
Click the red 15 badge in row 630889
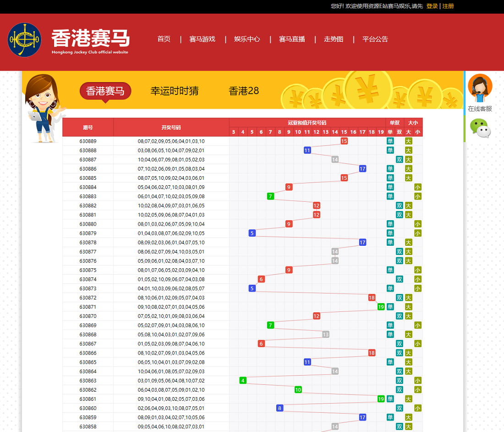[344, 141]
